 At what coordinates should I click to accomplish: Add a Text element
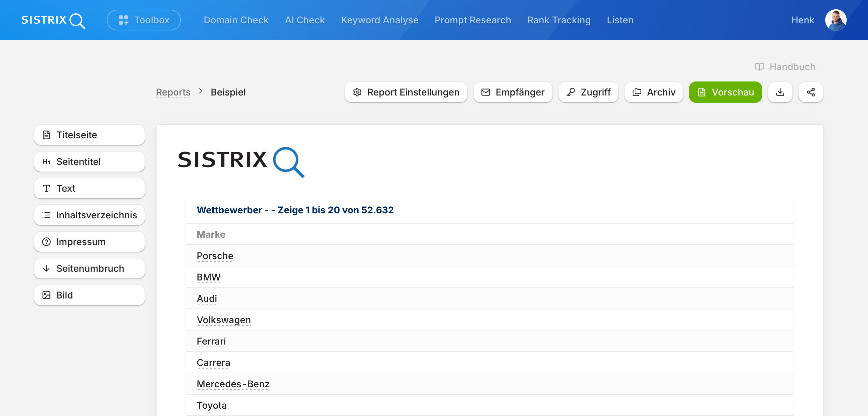tap(89, 188)
